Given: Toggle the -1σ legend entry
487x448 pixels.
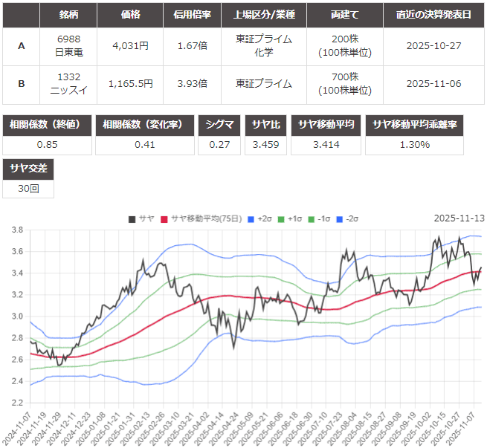Looking at the screenshot, I should [311, 218].
